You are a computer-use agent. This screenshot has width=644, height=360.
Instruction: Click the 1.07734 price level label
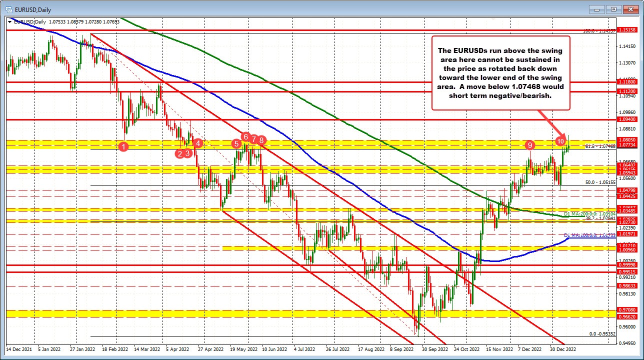(627, 145)
